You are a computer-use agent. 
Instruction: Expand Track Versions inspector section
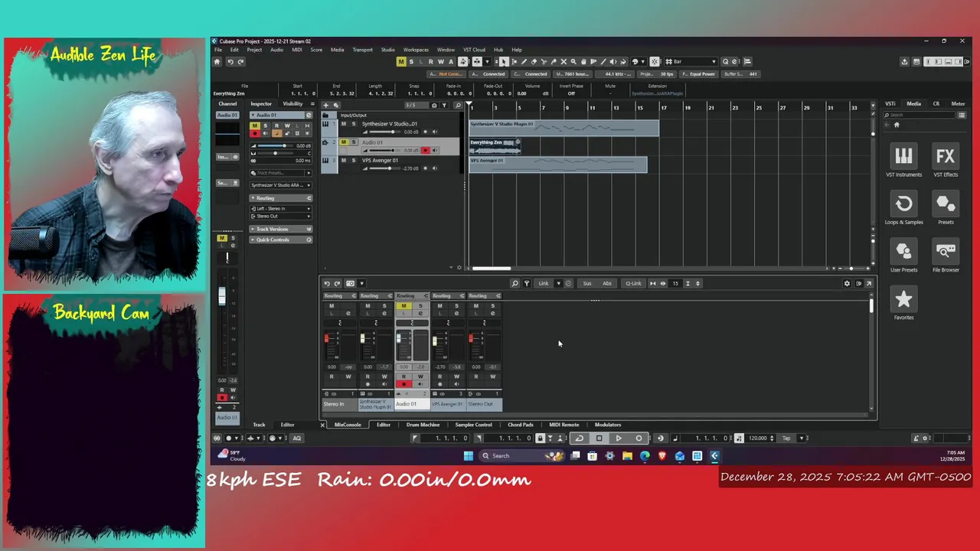(x=281, y=229)
